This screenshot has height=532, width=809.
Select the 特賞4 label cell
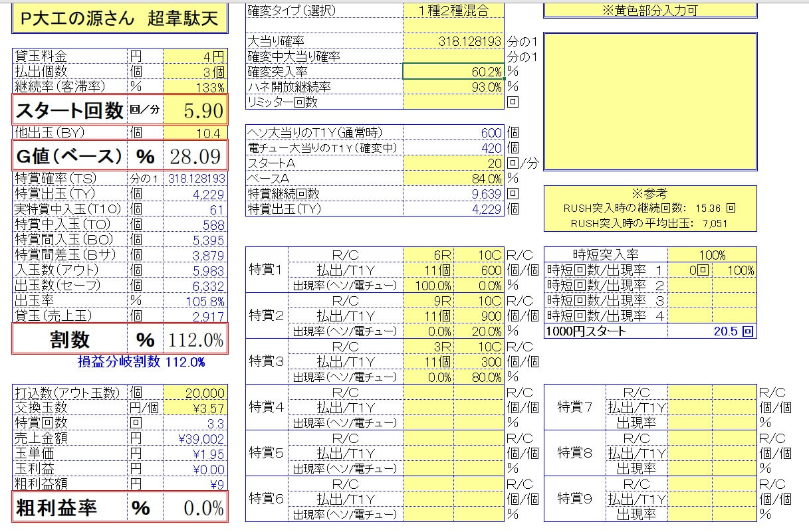click(x=267, y=407)
